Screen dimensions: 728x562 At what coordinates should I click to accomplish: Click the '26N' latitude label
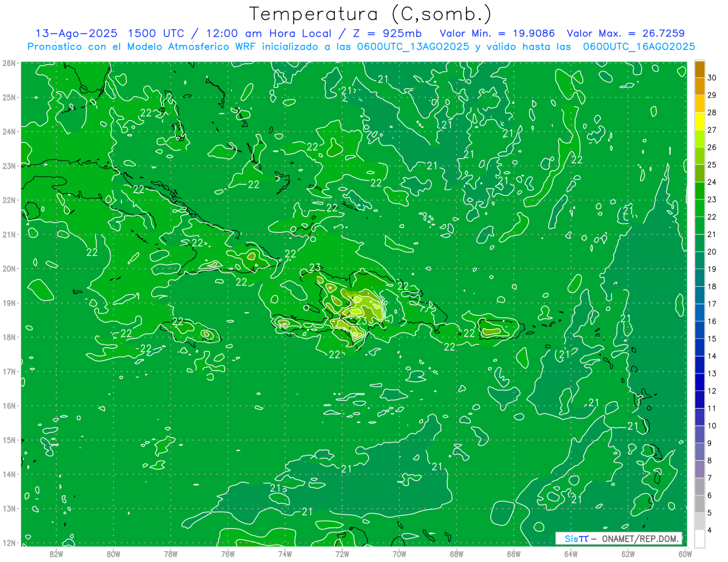[x=9, y=63]
